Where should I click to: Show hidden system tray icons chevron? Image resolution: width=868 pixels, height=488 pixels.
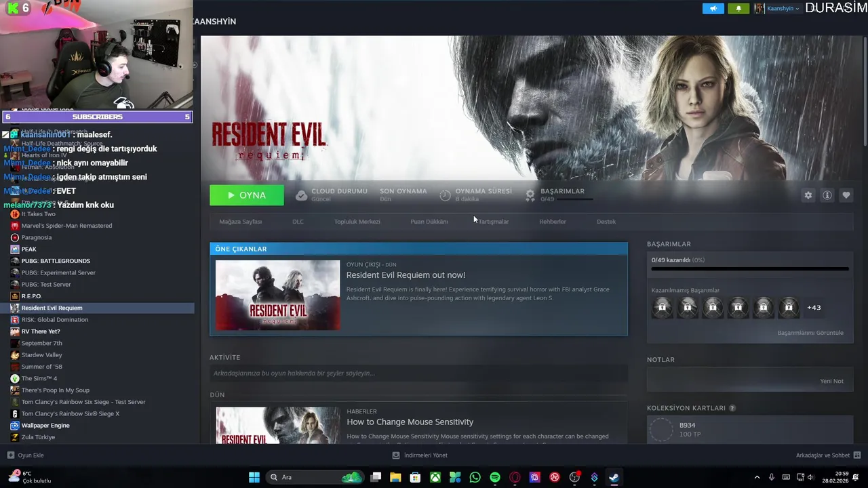tap(757, 477)
